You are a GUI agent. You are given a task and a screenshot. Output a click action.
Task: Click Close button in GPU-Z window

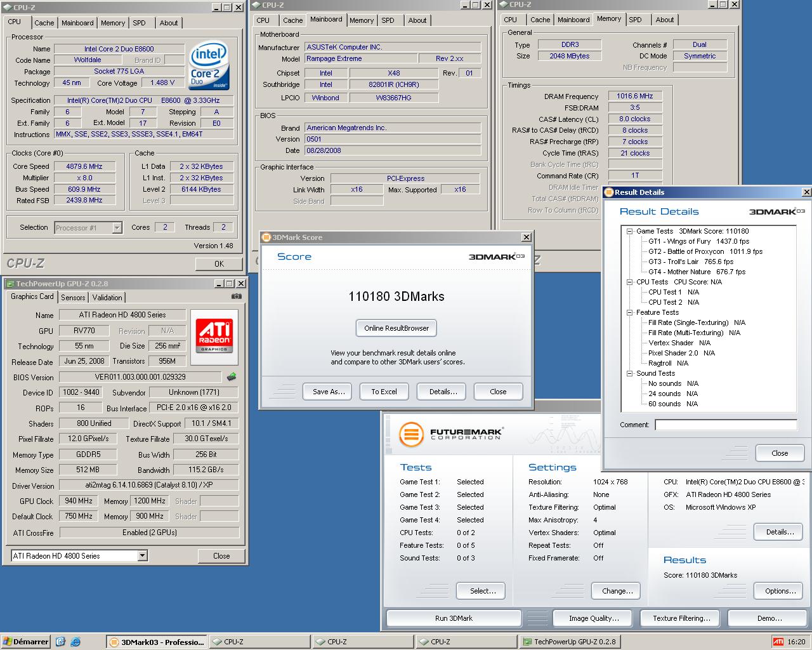(221, 555)
